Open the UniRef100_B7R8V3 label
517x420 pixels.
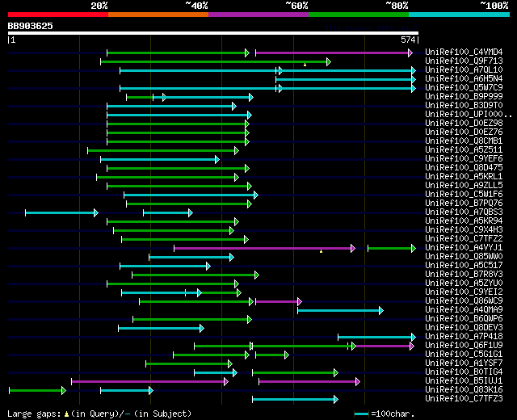tap(464, 275)
